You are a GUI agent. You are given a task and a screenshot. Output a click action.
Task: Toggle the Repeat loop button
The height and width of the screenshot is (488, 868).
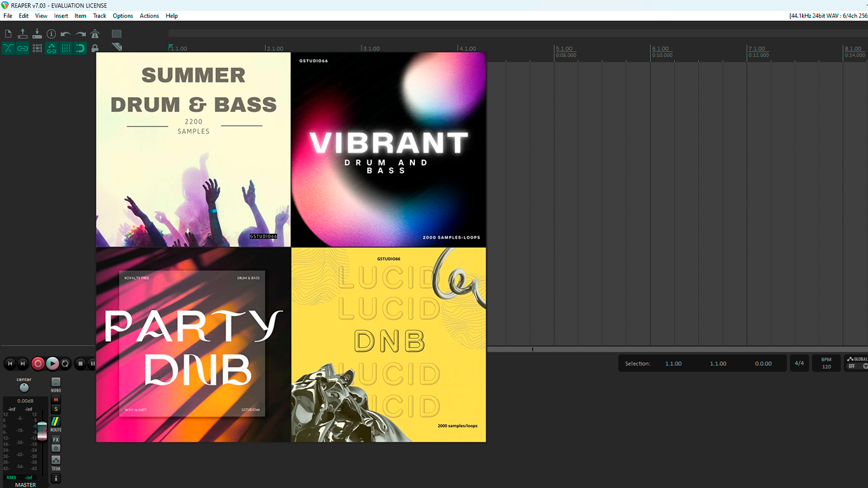[65, 363]
